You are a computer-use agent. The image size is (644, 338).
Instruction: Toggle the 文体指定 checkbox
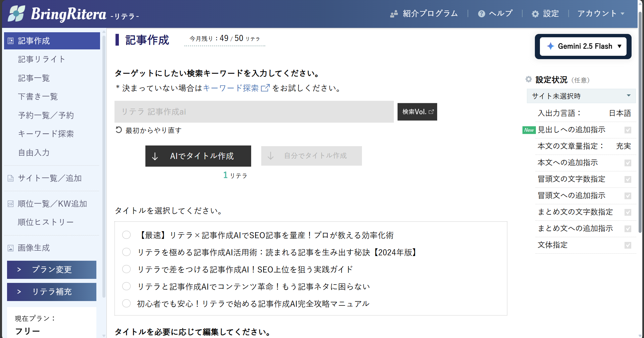coord(628,245)
